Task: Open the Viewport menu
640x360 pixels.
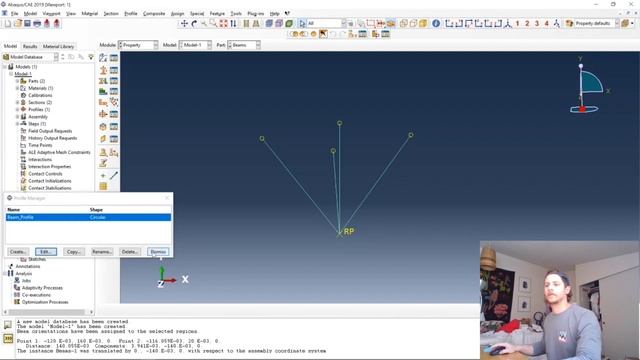Action: click(51, 13)
